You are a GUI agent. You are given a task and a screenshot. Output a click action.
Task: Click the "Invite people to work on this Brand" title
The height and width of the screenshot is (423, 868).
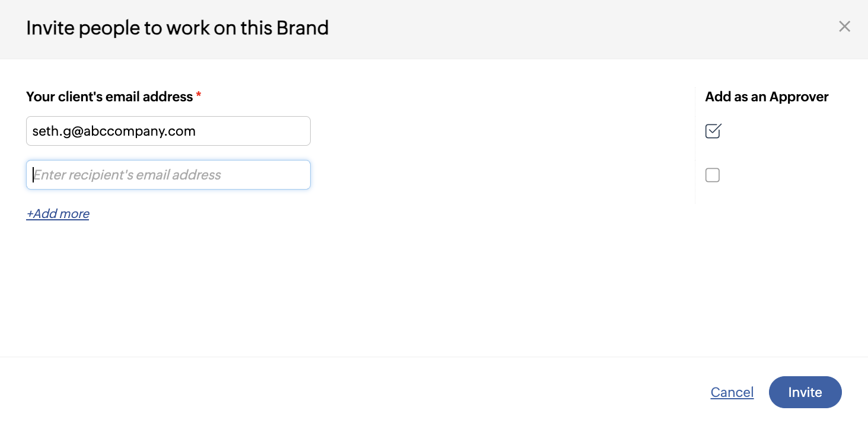coord(177,28)
